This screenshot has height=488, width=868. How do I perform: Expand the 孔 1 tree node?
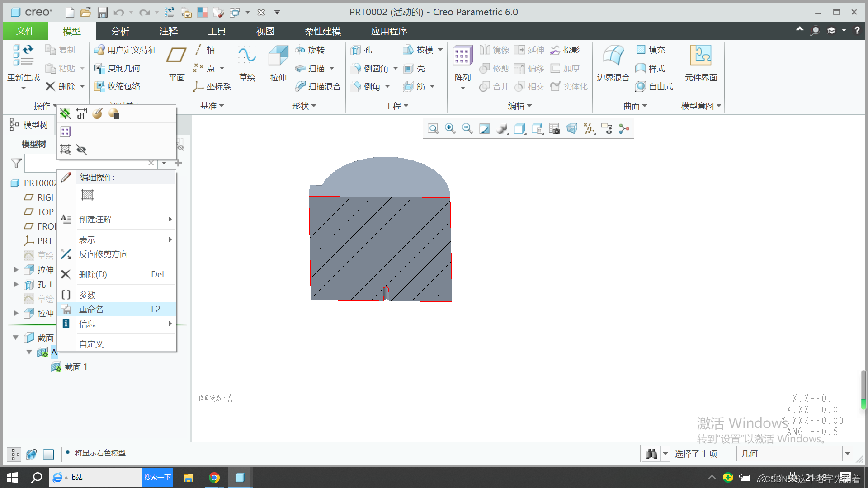(16, 284)
